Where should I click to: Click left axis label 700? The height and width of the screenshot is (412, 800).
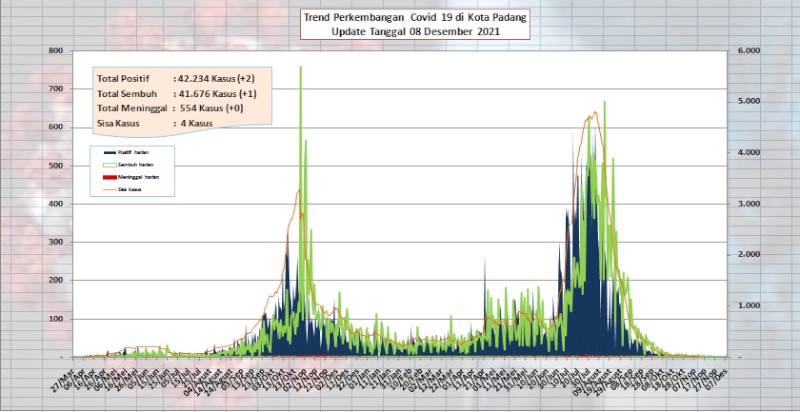coord(56,89)
